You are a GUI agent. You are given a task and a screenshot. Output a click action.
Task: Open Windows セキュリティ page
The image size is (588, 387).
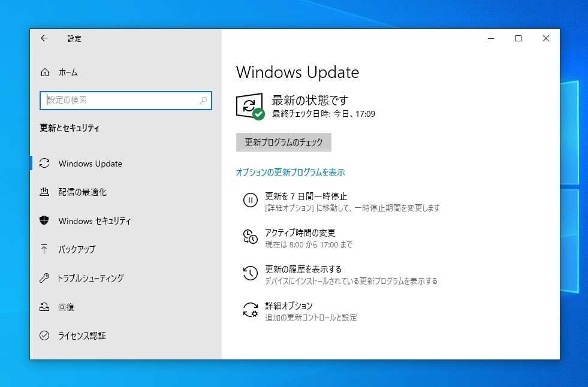[126, 220]
